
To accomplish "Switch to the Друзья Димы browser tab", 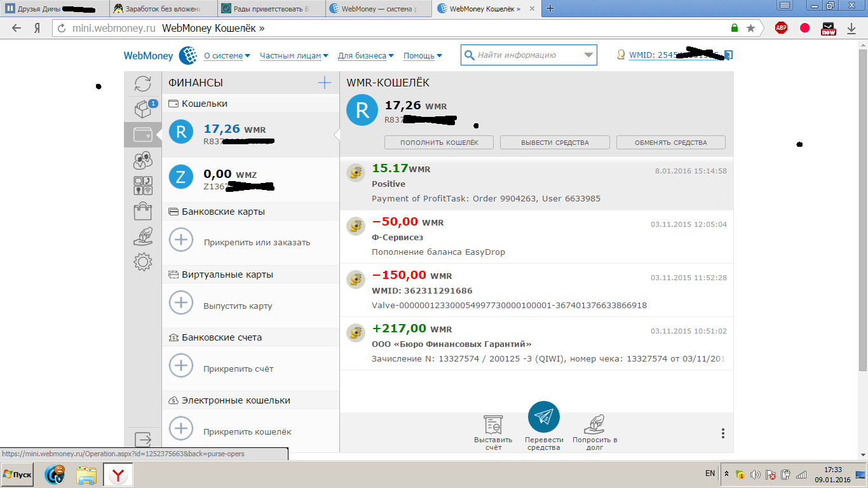I will (x=55, y=9).
